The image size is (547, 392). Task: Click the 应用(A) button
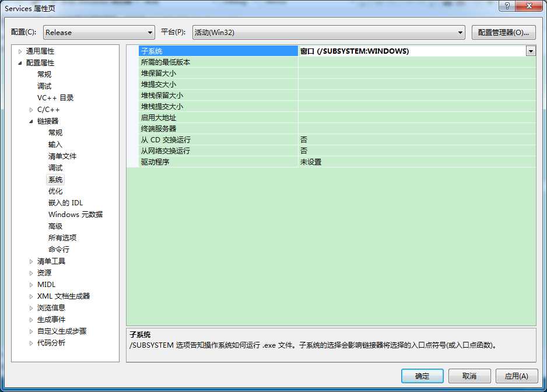point(516,376)
